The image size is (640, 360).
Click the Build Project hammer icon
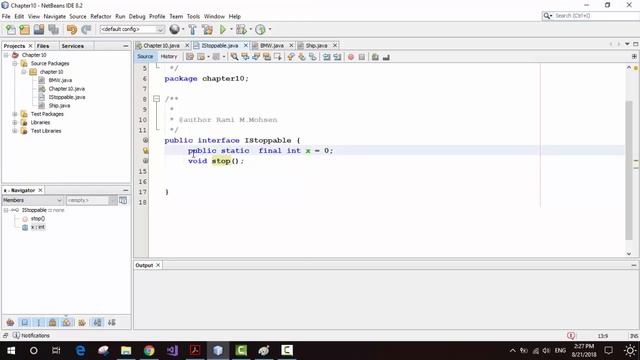(193, 29)
